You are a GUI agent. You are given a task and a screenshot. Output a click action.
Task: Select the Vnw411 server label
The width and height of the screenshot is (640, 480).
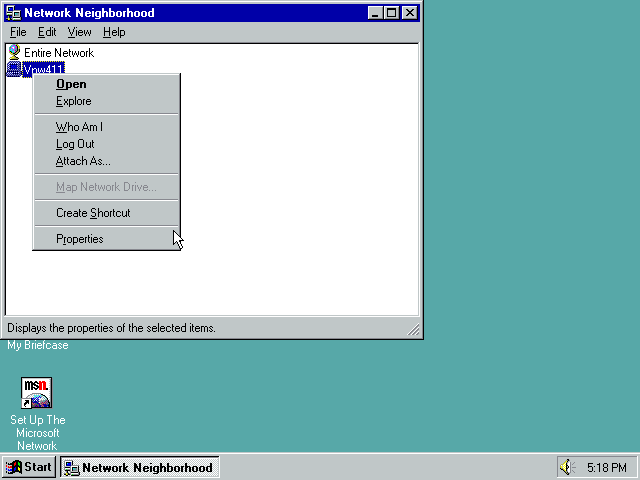[x=43, y=70]
